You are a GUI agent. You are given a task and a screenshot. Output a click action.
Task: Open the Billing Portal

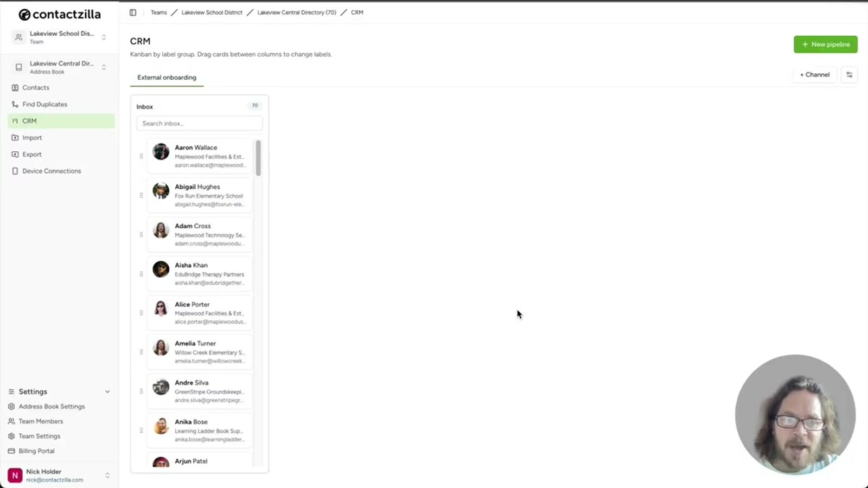coord(36,451)
